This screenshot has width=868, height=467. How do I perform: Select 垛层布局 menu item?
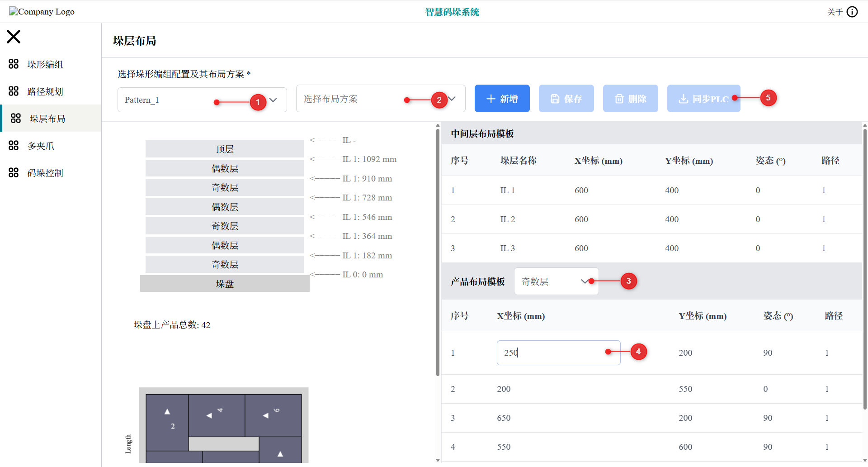[51, 119]
